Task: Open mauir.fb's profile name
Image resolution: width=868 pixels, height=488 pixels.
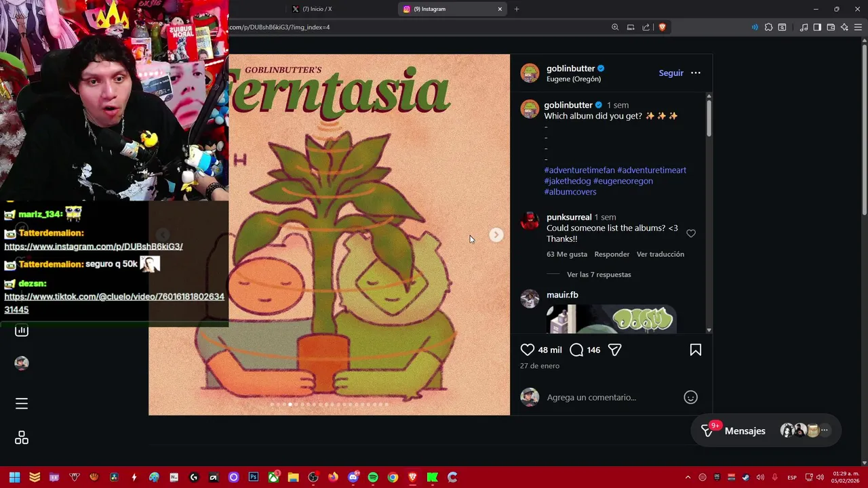Action: coord(562,295)
